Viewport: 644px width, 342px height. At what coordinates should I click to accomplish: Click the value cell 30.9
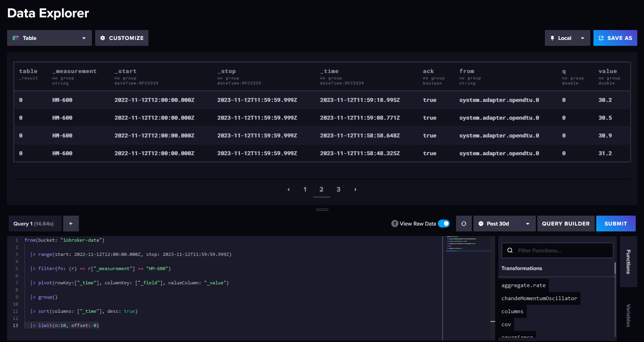(x=605, y=135)
